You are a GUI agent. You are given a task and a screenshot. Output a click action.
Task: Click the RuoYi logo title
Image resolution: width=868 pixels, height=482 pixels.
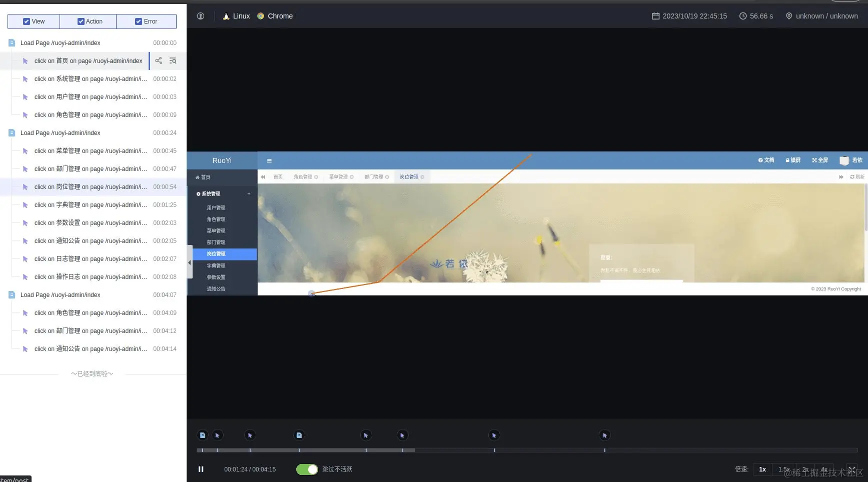pos(222,160)
